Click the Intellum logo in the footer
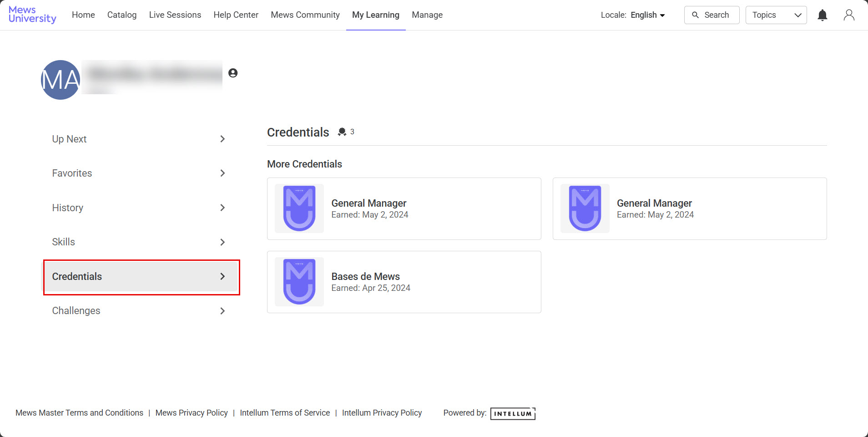The image size is (868, 437). pos(513,413)
